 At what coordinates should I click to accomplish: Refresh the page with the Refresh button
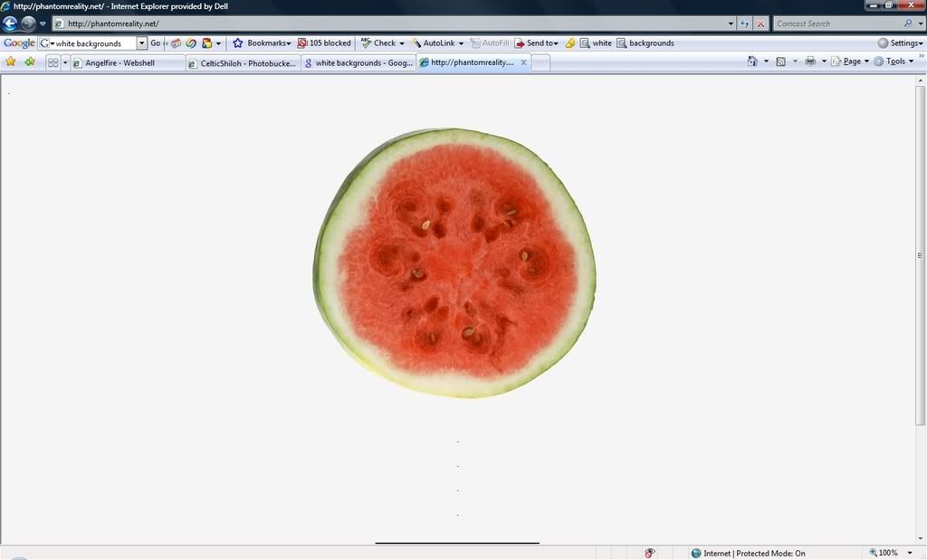(x=745, y=24)
